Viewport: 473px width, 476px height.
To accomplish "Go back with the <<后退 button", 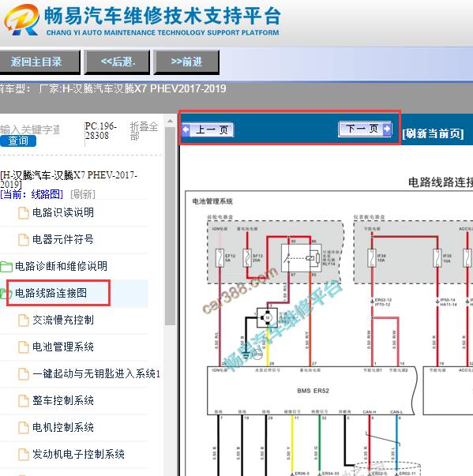I will tap(117, 62).
